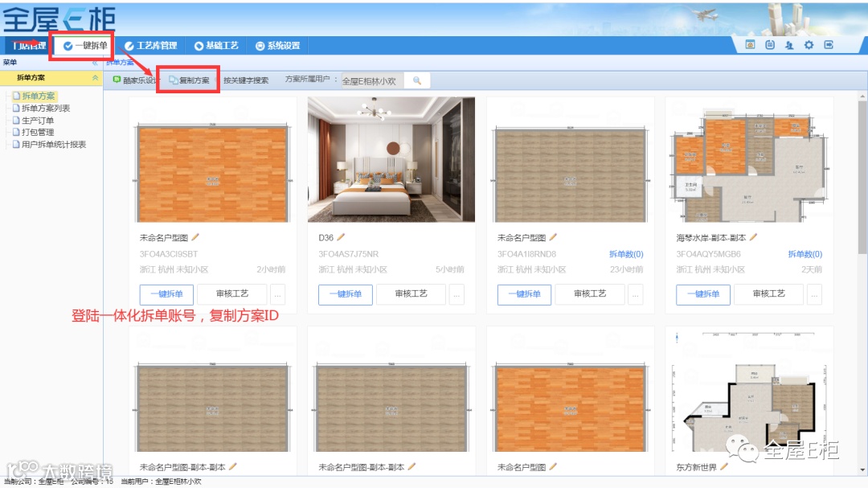Click pencil icon beside 东方新世界

pyautogui.click(x=723, y=466)
